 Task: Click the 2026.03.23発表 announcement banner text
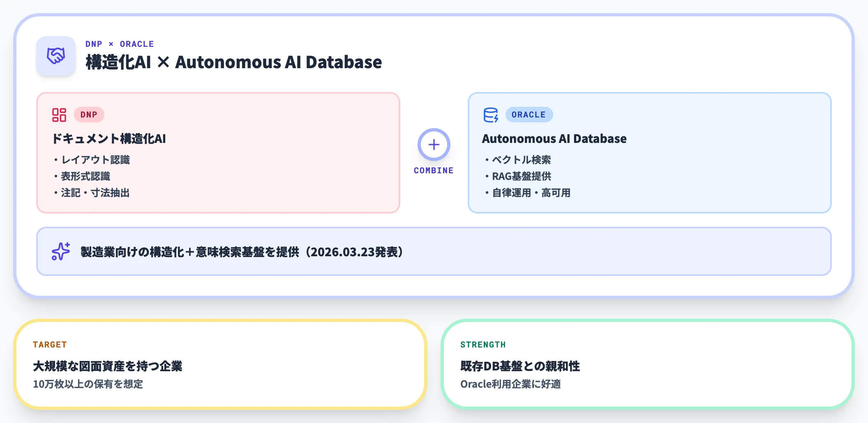(x=242, y=252)
